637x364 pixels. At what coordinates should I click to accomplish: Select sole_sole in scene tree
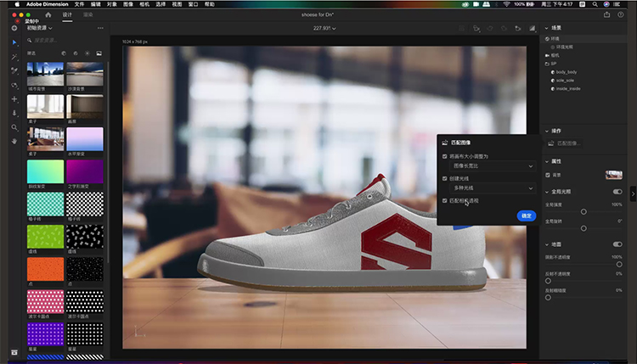pos(565,81)
